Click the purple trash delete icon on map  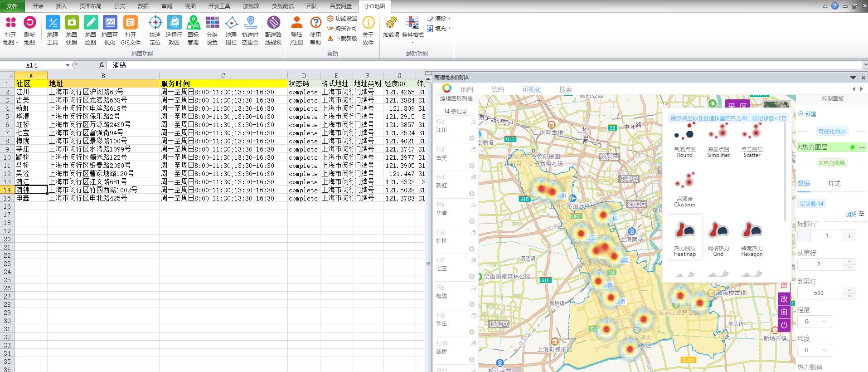(784, 312)
